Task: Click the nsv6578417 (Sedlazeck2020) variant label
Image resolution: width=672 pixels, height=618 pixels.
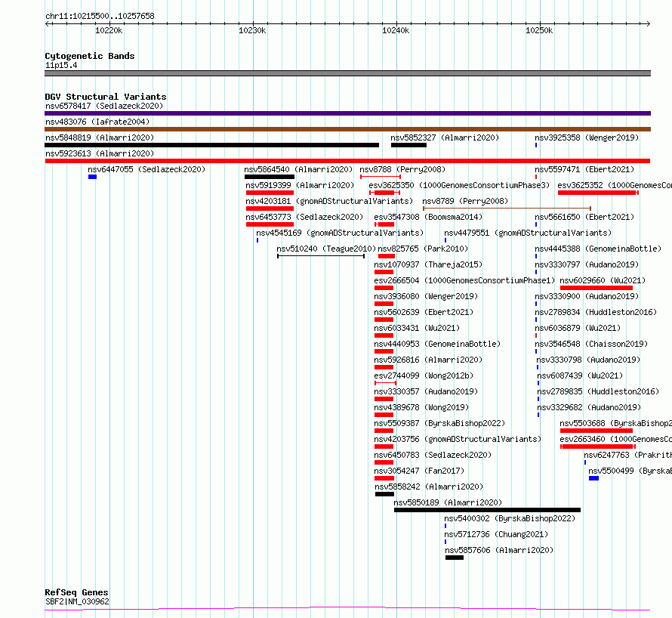Action: [104, 106]
